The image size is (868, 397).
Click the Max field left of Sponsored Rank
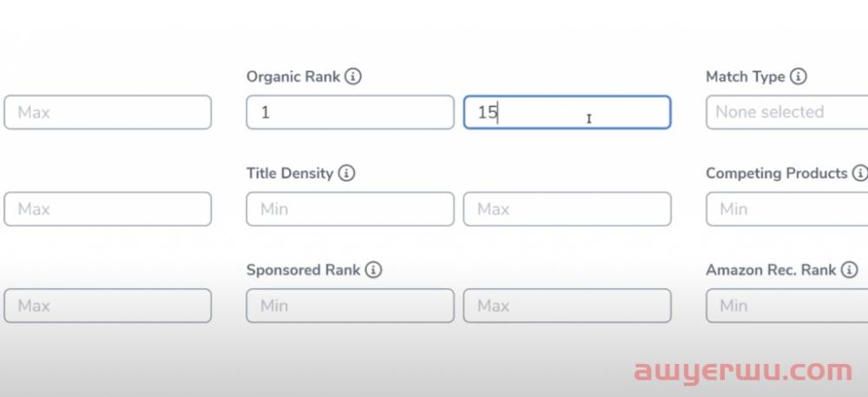pyautogui.click(x=108, y=306)
